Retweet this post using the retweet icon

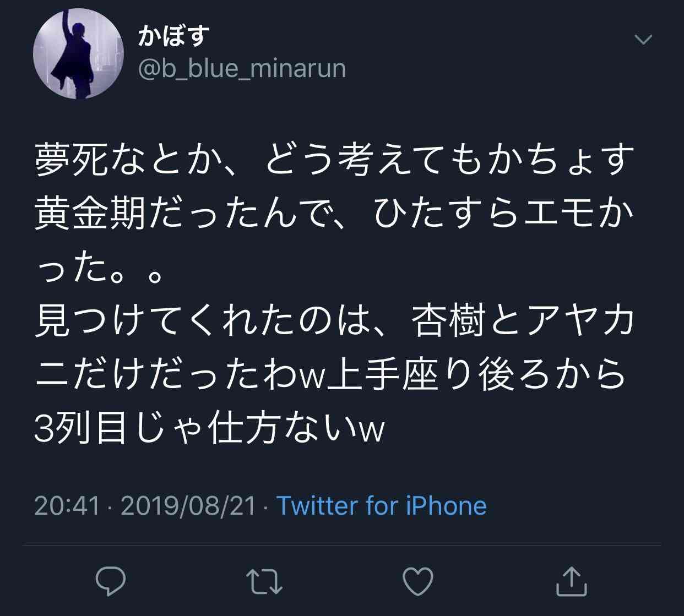click(264, 582)
